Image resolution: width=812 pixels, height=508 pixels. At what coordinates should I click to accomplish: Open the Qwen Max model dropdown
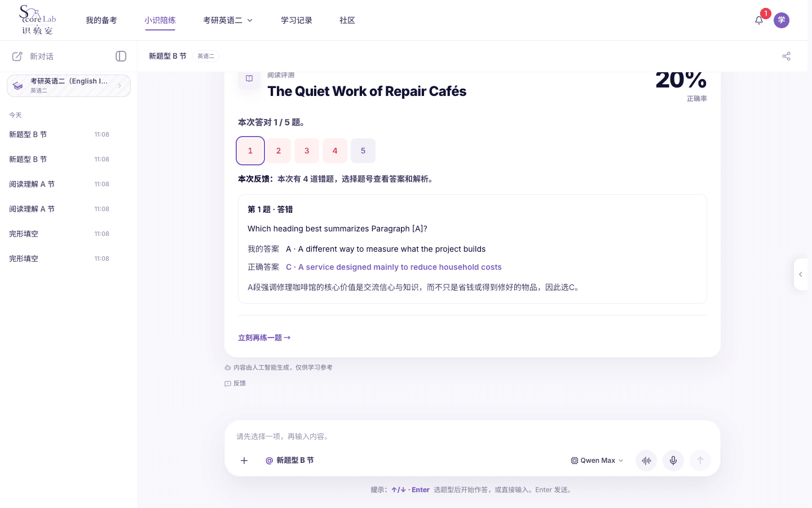pyautogui.click(x=597, y=461)
